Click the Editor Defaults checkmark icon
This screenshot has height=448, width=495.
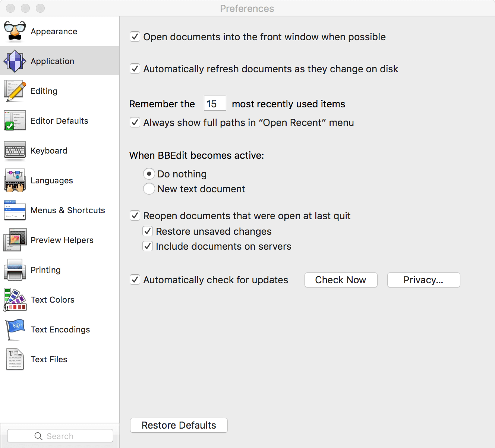pyautogui.click(x=15, y=121)
